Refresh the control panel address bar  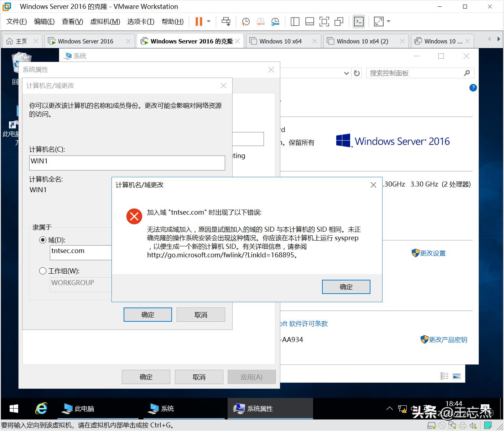357,73
